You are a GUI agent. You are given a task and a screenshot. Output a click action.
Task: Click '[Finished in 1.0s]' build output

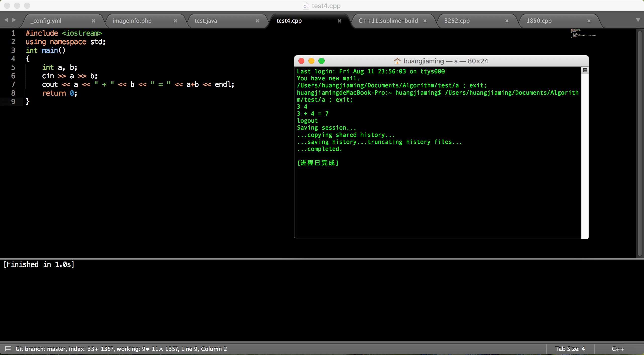(39, 264)
